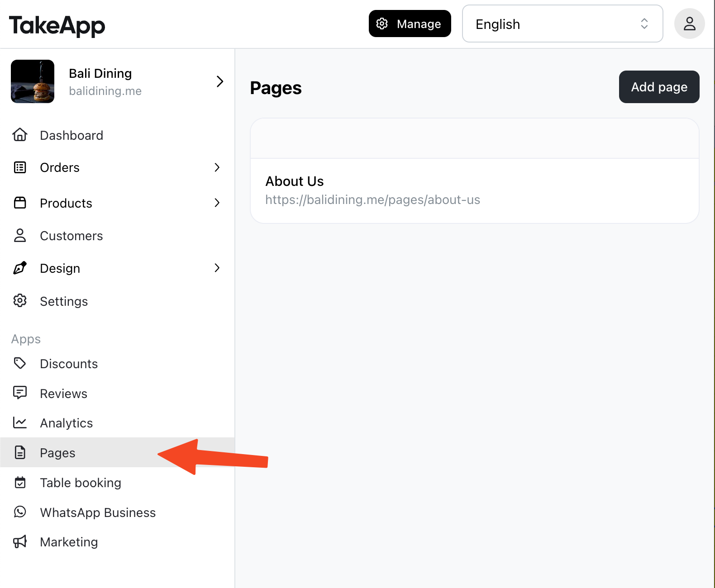Click the Add page button
The height and width of the screenshot is (588, 715).
point(659,87)
